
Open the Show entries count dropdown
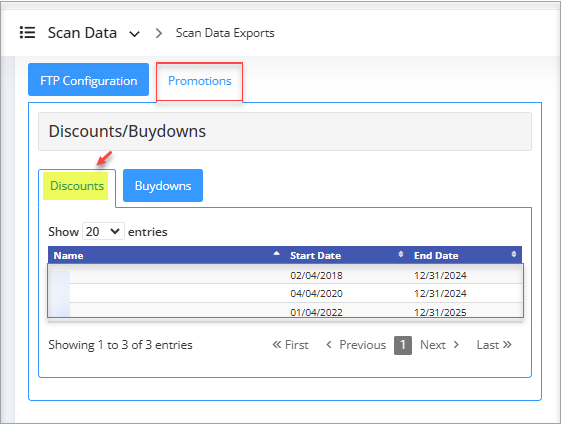point(103,232)
